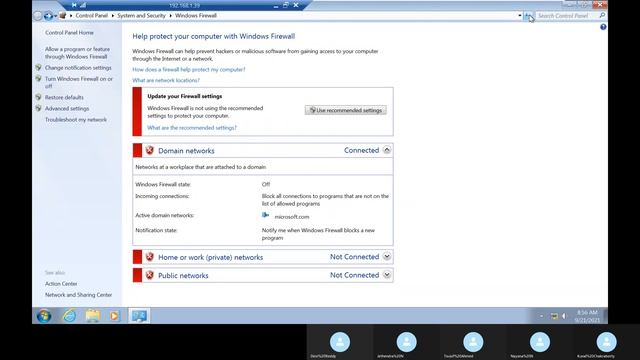
Task: Click Restore defaults link
Action: [64, 98]
